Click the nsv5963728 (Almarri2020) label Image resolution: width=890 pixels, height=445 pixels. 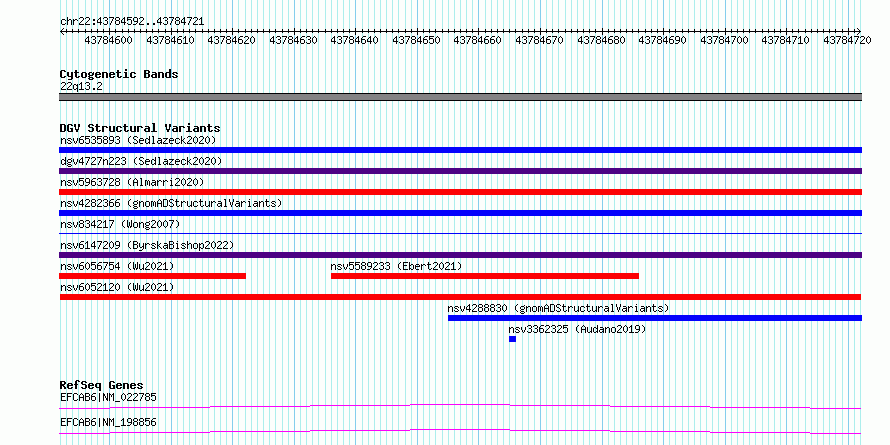point(132,182)
